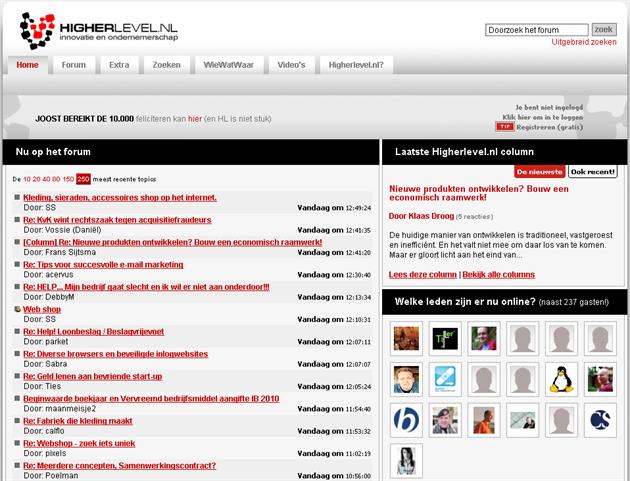630x481 pixels.
Task: Open the Video's tab
Action: 290,65
